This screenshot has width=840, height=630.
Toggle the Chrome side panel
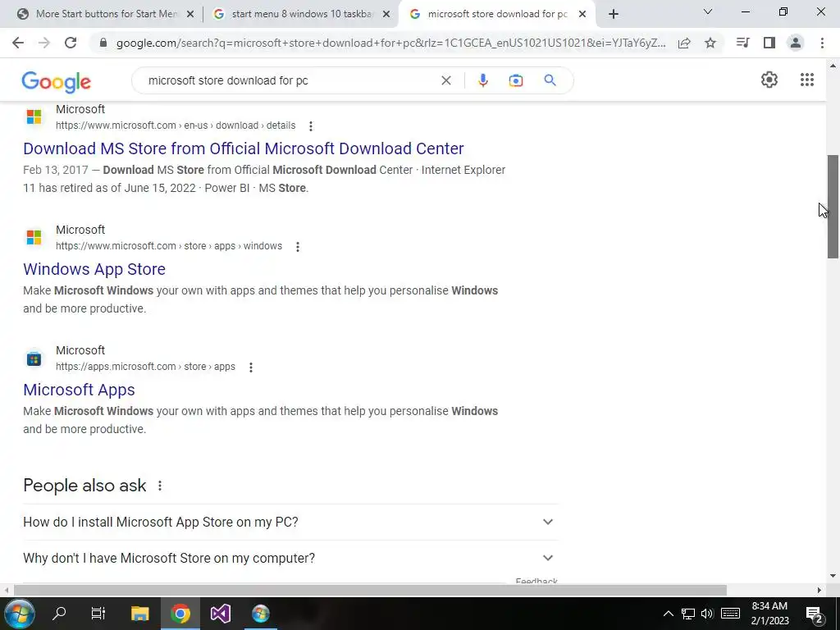pos(769,43)
